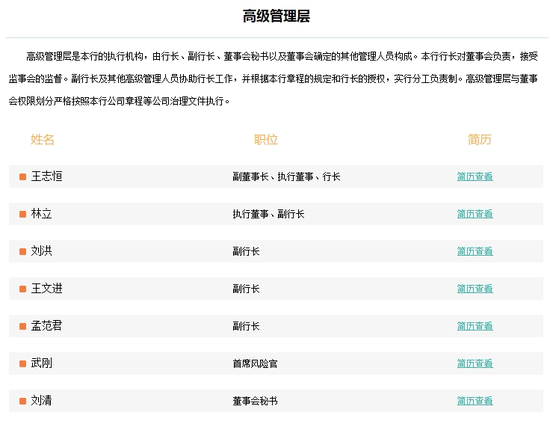Open 简历查看 link for 刘洪
Screen dimensions: 550x424
(x=475, y=251)
